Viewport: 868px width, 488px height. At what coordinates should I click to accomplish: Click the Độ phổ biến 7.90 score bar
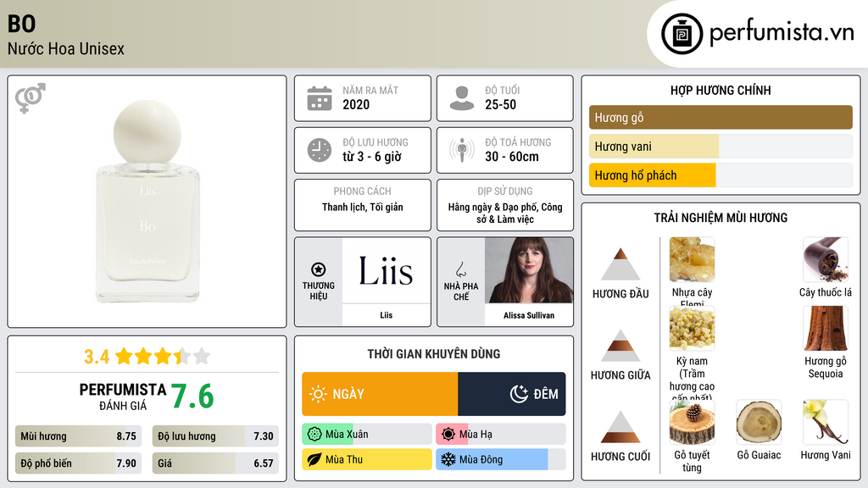pos(78,463)
